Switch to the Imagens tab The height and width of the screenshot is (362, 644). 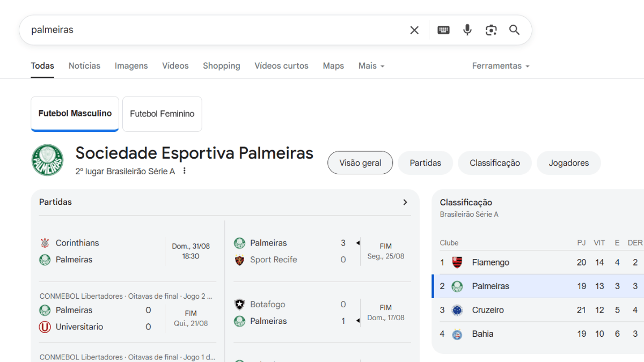pos(131,66)
